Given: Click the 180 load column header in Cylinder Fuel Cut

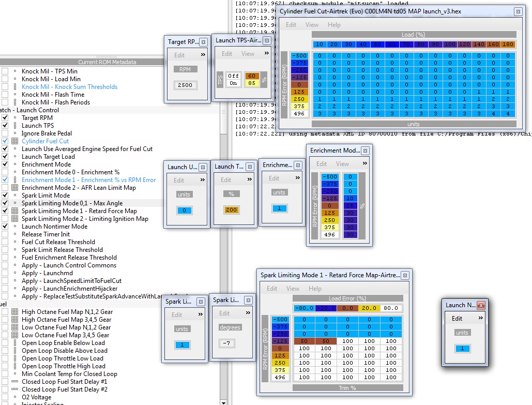Looking at the screenshot, I should [x=508, y=44].
